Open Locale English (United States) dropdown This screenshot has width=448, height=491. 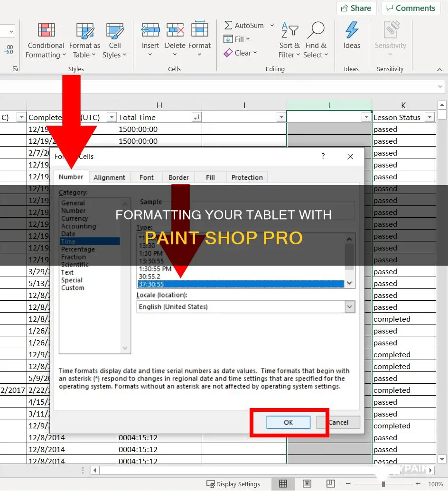coord(350,306)
